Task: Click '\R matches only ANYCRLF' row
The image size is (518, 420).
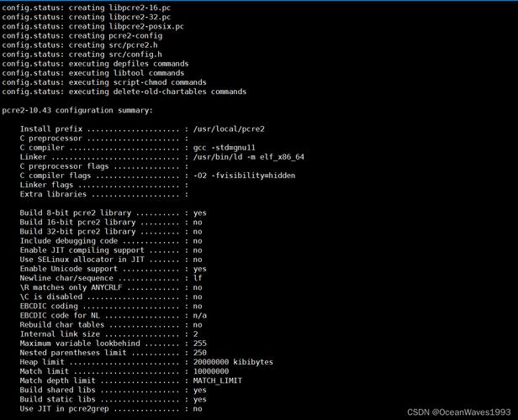Action: click(x=111, y=287)
